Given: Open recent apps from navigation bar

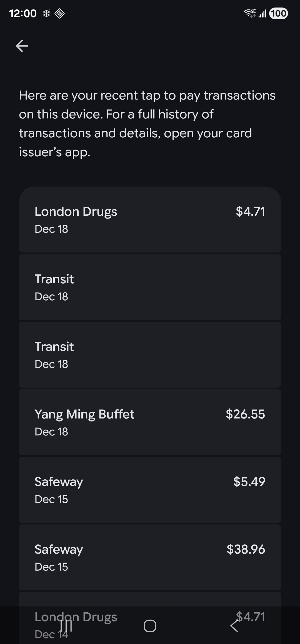Looking at the screenshot, I should pos(66,626).
